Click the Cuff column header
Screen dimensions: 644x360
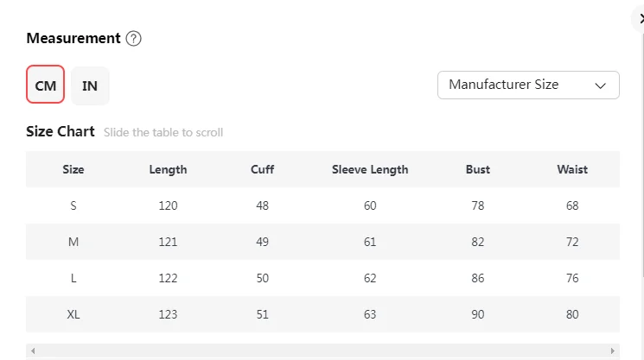click(262, 169)
